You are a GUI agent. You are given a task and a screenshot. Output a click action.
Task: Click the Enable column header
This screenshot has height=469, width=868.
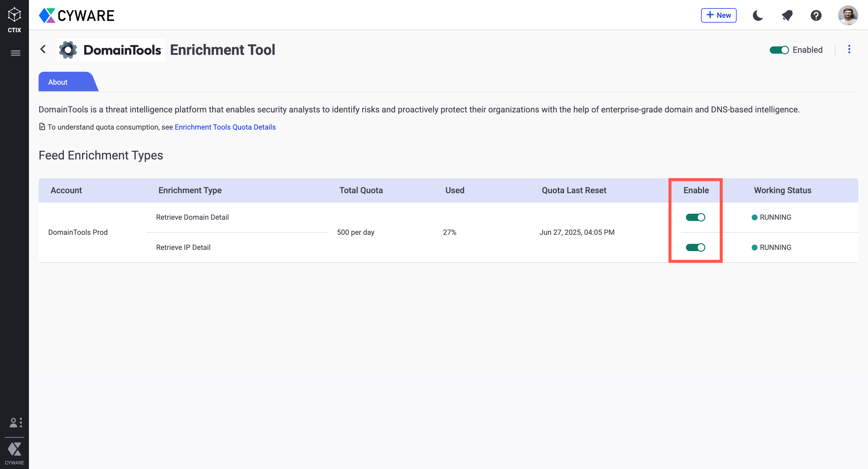click(696, 190)
